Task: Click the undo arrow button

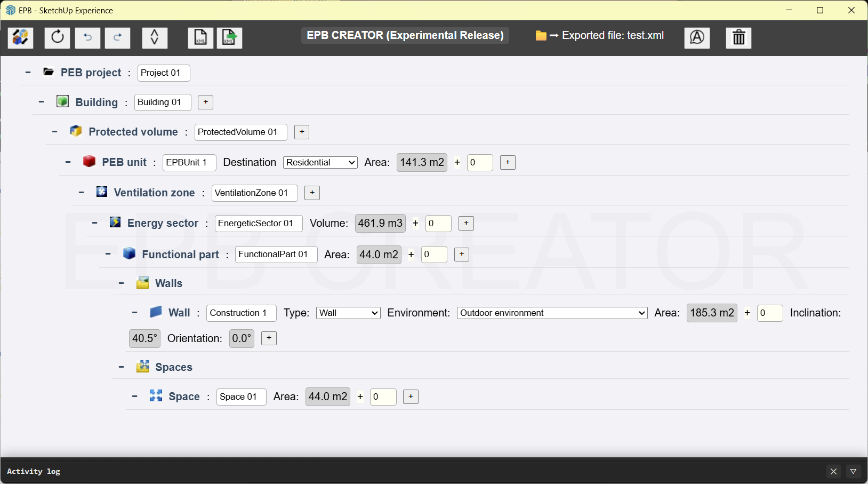Action: [87, 38]
